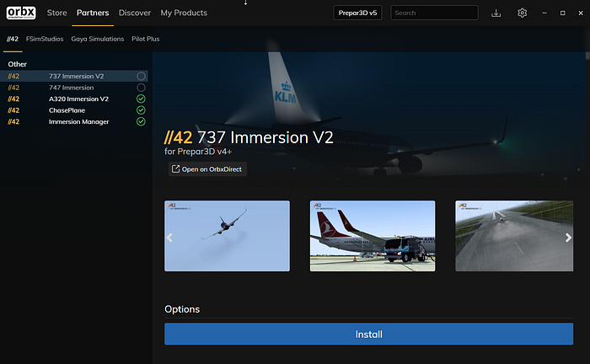This screenshot has height=364, width=590.
Task: Toggle status circle for 737 Immersion V2
Action: [x=141, y=77]
